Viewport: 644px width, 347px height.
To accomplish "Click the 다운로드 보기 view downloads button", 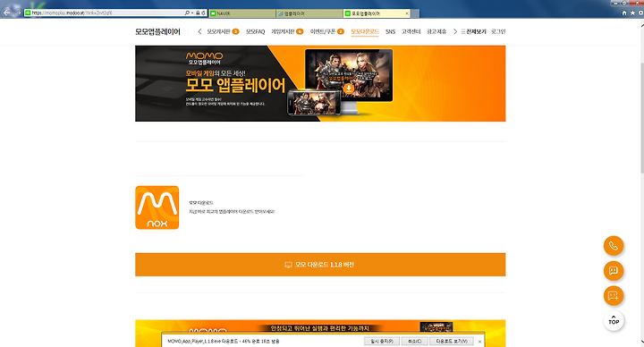I will pos(452,342).
